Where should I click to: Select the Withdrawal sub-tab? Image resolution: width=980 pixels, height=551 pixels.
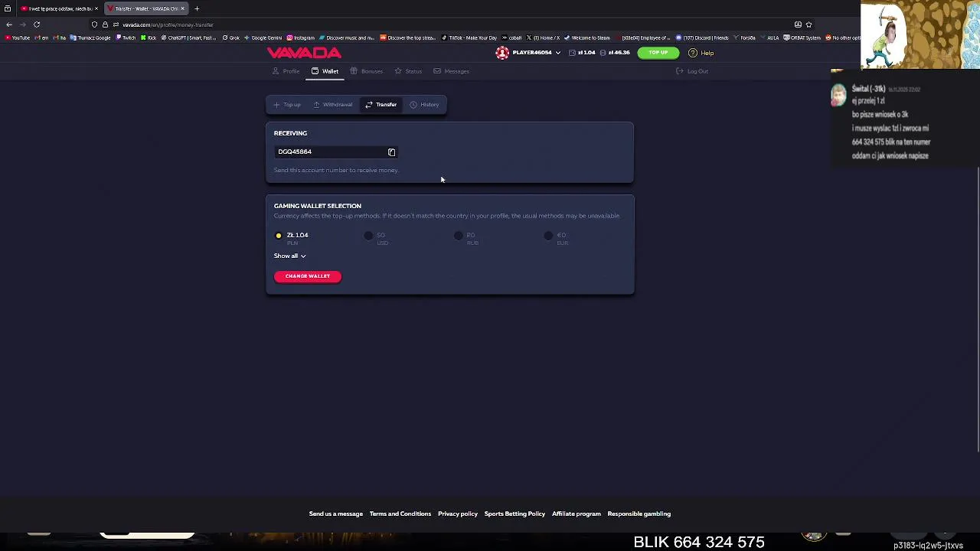333,104
